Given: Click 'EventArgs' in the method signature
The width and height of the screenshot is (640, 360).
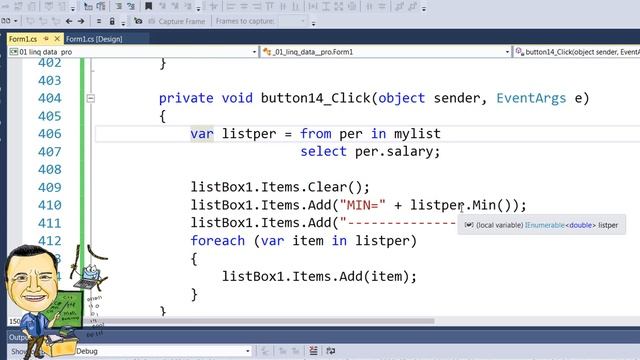Looking at the screenshot, I should click(531, 98).
